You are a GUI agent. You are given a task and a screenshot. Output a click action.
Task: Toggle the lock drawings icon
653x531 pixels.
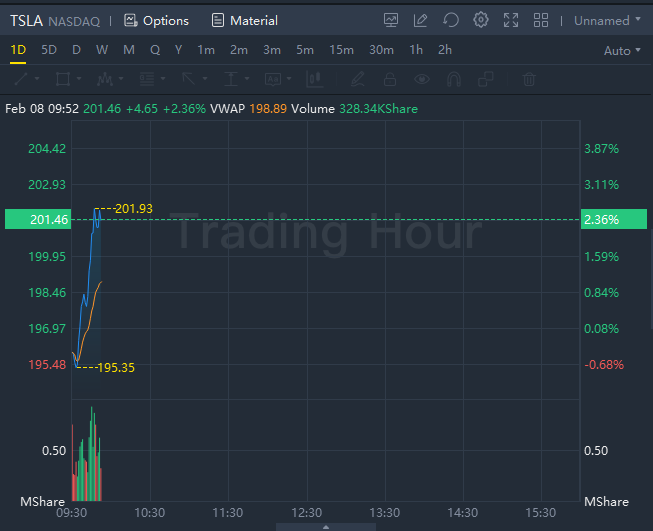click(x=390, y=79)
